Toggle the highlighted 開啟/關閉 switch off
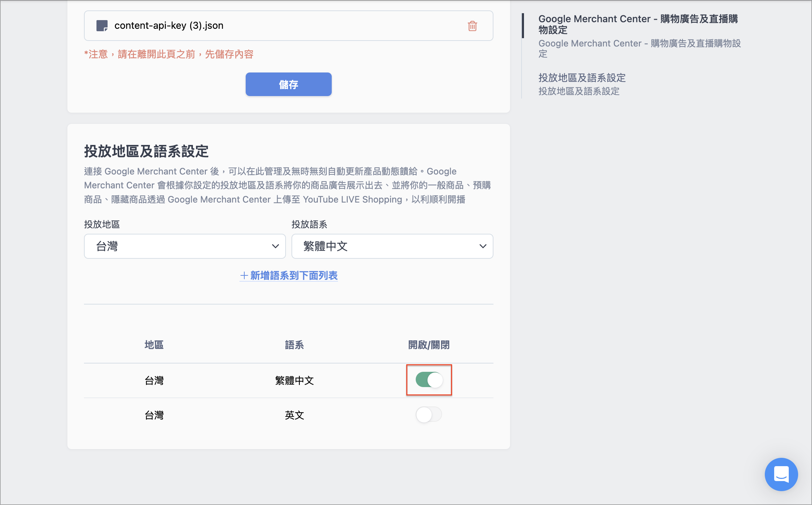 coord(429,380)
